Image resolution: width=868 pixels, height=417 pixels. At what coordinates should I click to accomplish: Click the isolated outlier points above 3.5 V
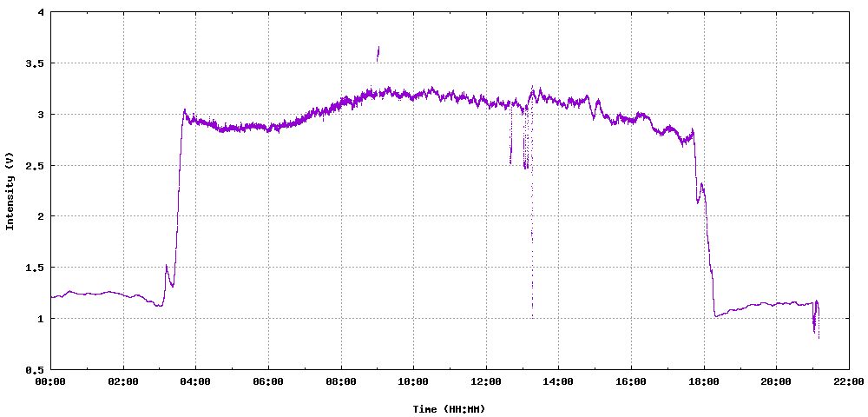[x=378, y=54]
